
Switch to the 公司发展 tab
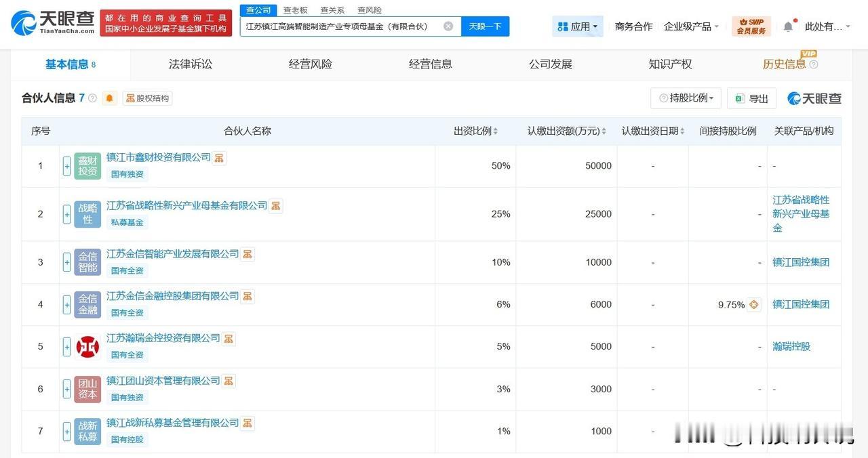click(551, 64)
